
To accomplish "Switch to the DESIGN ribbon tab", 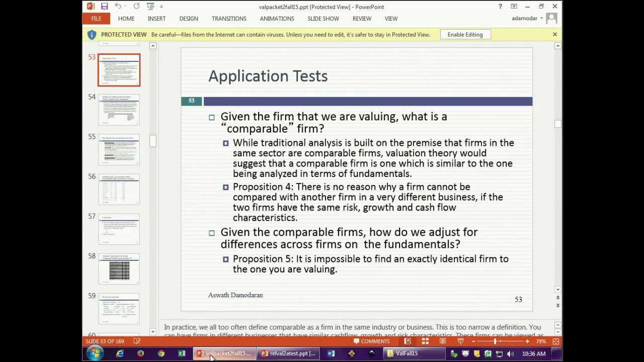I will [189, 19].
